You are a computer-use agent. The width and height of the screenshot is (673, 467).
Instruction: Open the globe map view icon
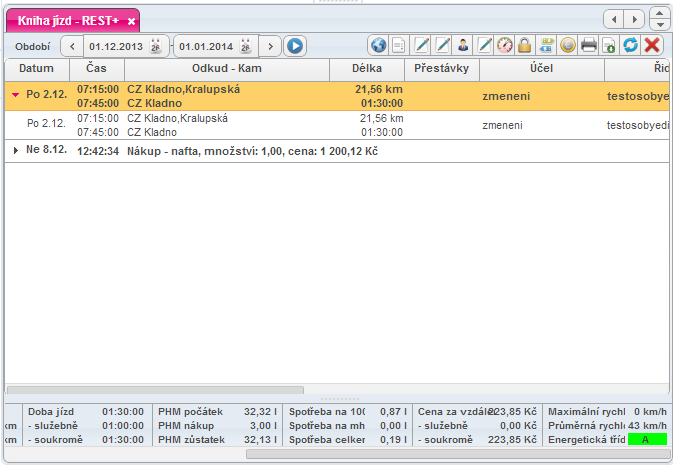379,45
